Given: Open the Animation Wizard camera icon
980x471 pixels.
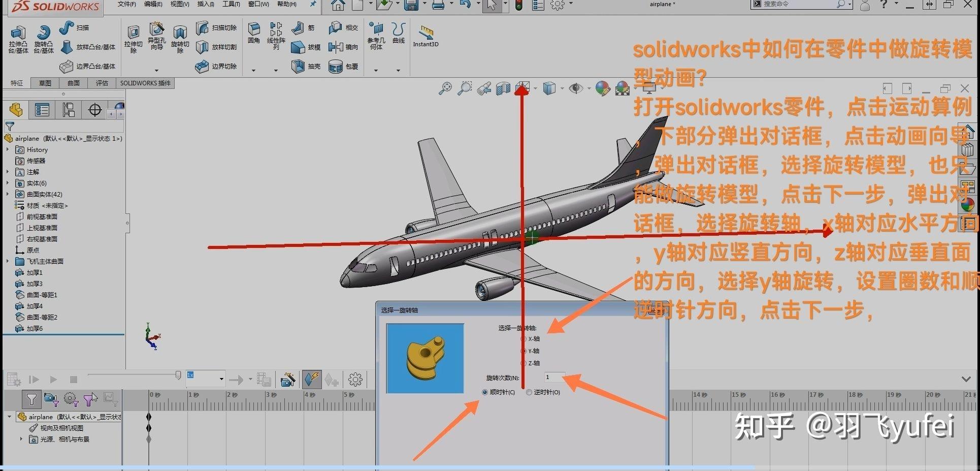Looking at the screenshot, I should 288,379.
